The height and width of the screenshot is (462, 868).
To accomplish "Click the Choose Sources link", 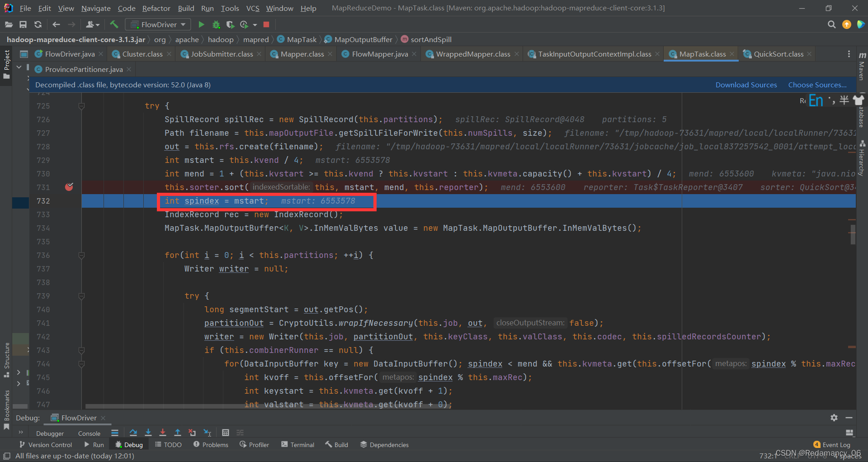I will tap(817, 85).
